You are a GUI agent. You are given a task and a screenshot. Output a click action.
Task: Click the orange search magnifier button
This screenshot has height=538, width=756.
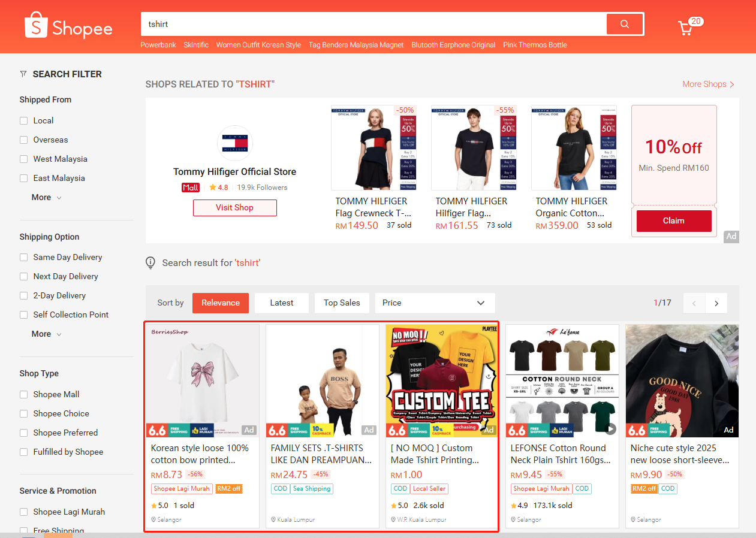click(x=625, y=24)
